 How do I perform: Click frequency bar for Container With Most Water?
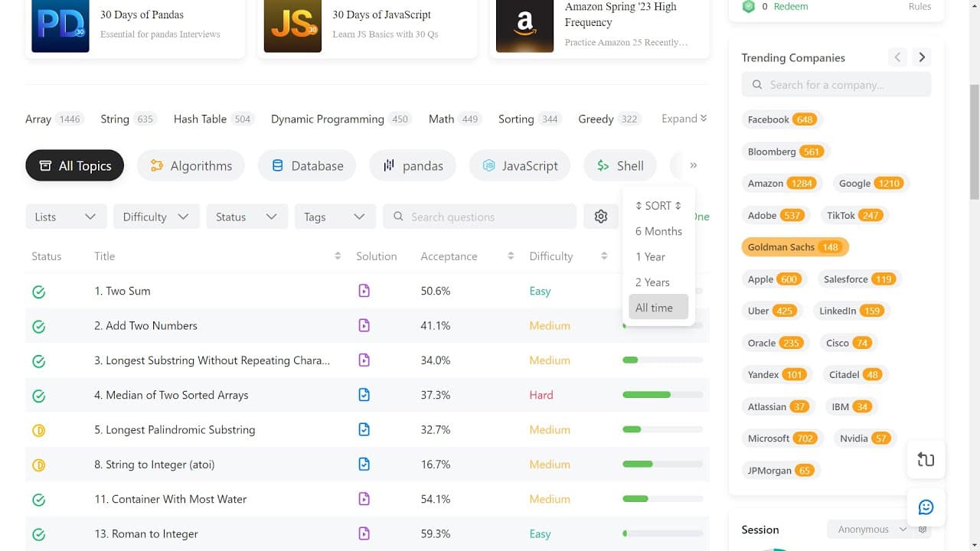(x=663, y=499)
